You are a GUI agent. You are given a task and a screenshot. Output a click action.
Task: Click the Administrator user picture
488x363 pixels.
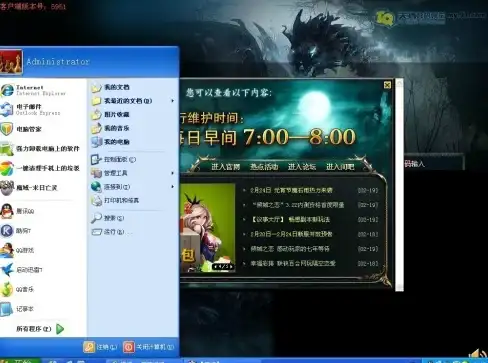[x=11, y=61]
